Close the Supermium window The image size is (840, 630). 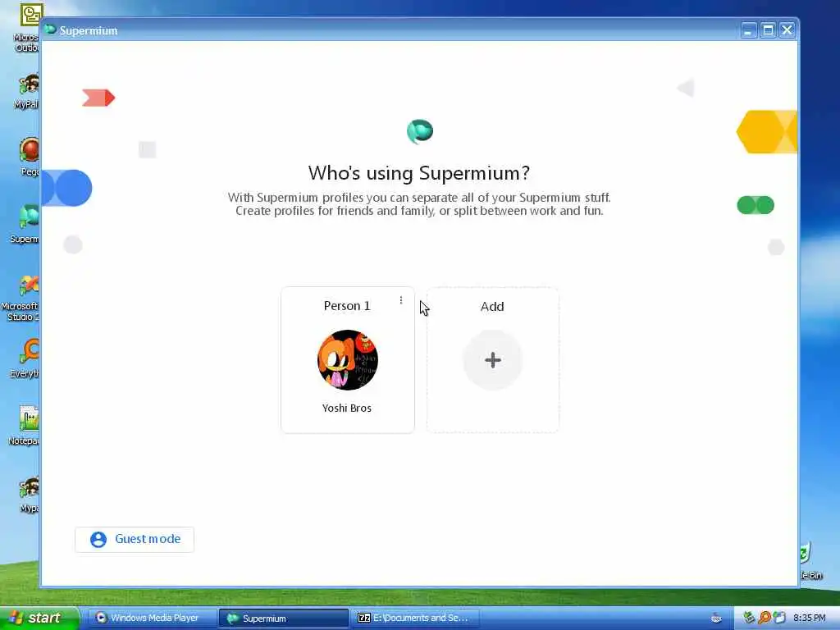[787, 30]
